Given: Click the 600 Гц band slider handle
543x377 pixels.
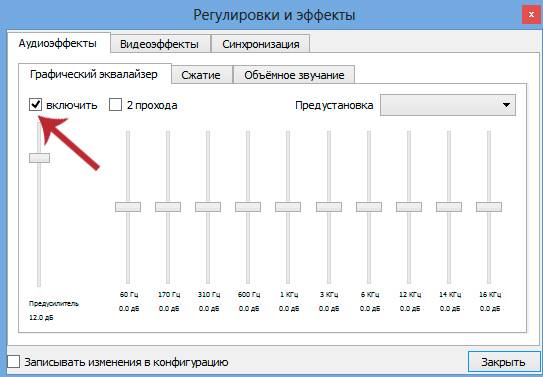Looking at the screenshot, I should point(248,207).
